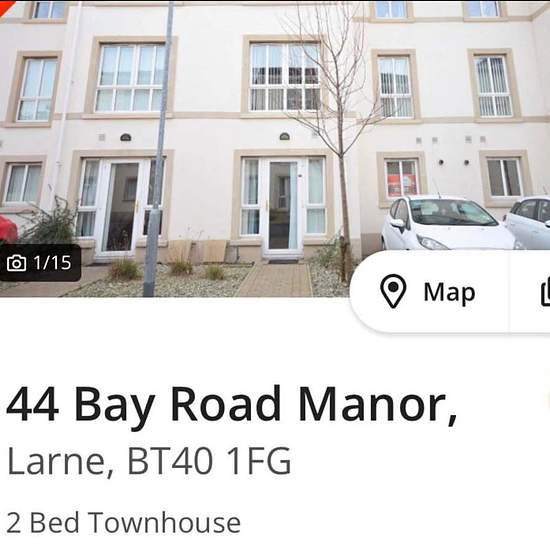Select the Larne, BT40 1FG postcode text

(149, 461)
